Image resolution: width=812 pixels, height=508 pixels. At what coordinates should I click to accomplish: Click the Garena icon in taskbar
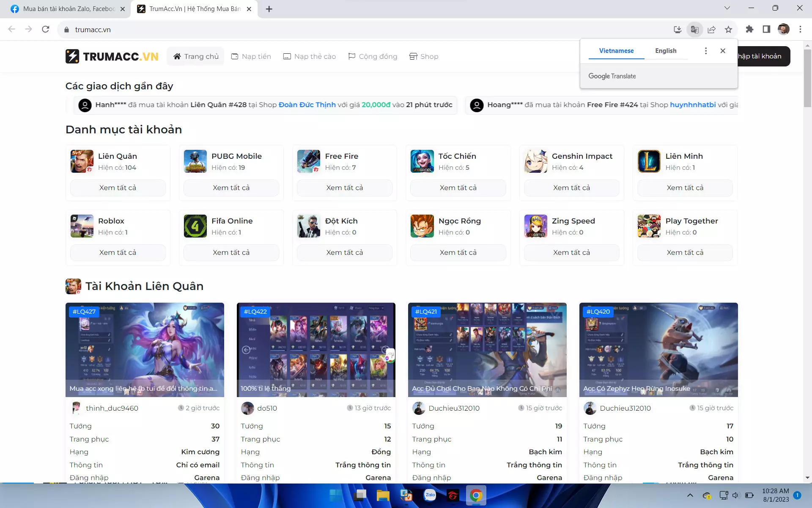click(453, 495)
